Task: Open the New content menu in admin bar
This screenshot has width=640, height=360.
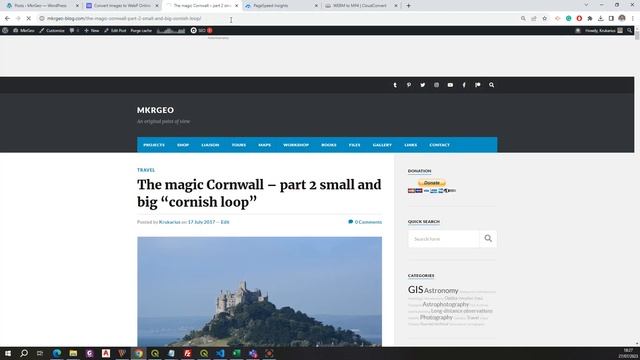Action: (91, 31)
